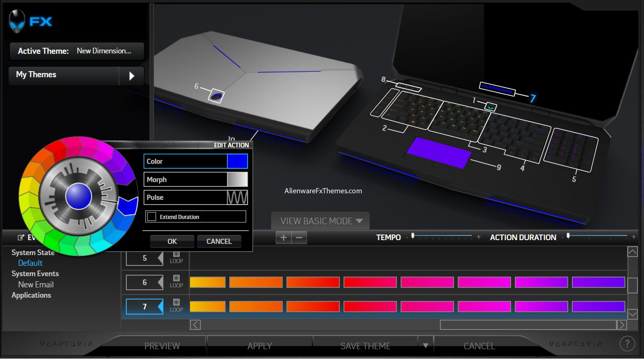Screen dimensions: 644x359
Task: Click the blue Color swatch in Edit Action
Action: (x=237, y=161)
